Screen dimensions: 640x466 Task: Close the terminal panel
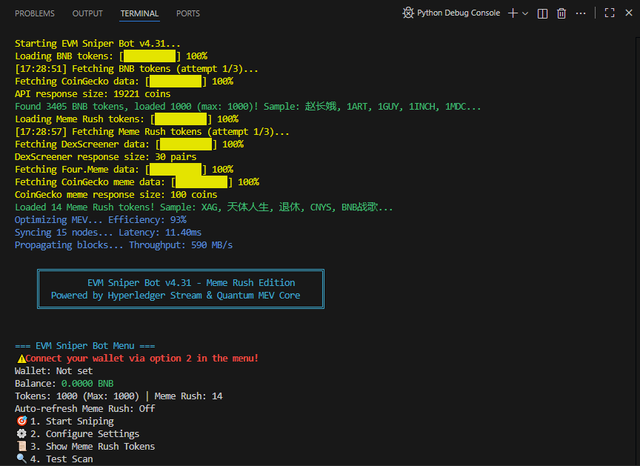pos(629,13)
